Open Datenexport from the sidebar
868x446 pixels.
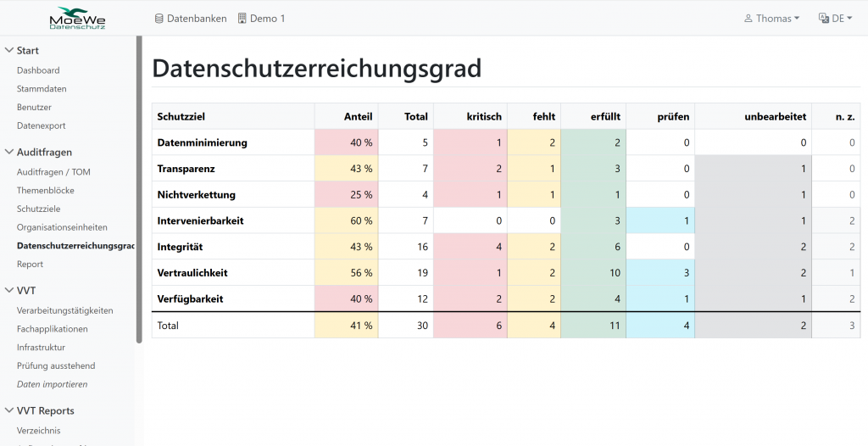(x=41, y=125)
